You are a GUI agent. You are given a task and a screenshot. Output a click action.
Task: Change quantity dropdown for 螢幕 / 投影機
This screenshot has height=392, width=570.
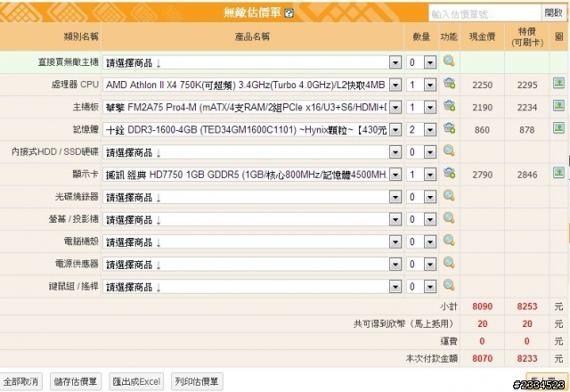[x=421, y=219]
